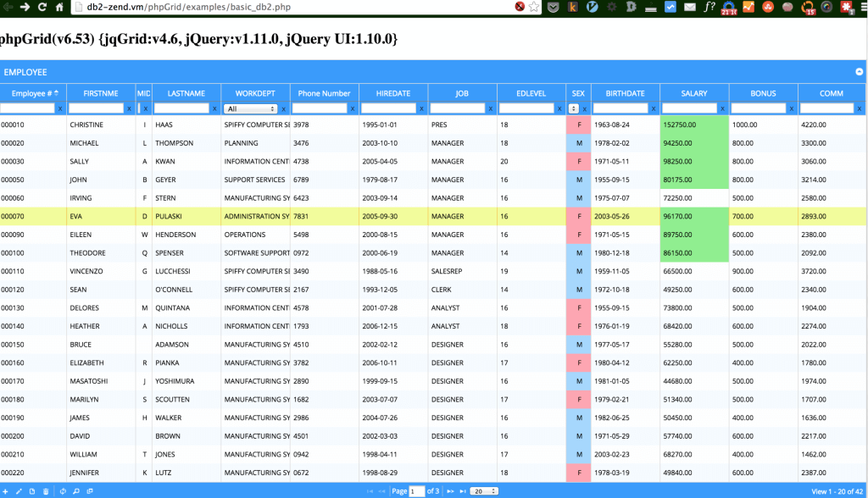Bookmark page with star icon

[534, 7]
